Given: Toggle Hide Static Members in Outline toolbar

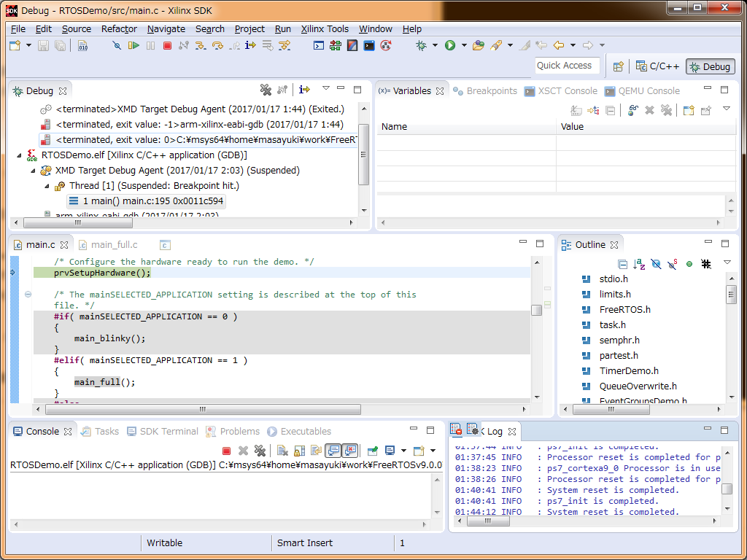Looking at the screenshot, I should 672,264.
